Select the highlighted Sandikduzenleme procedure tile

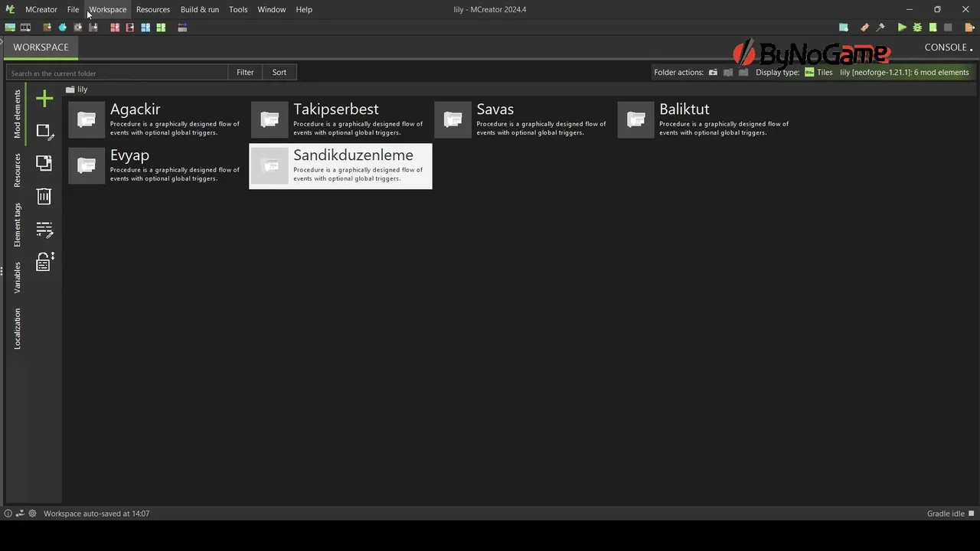point(340,166)
